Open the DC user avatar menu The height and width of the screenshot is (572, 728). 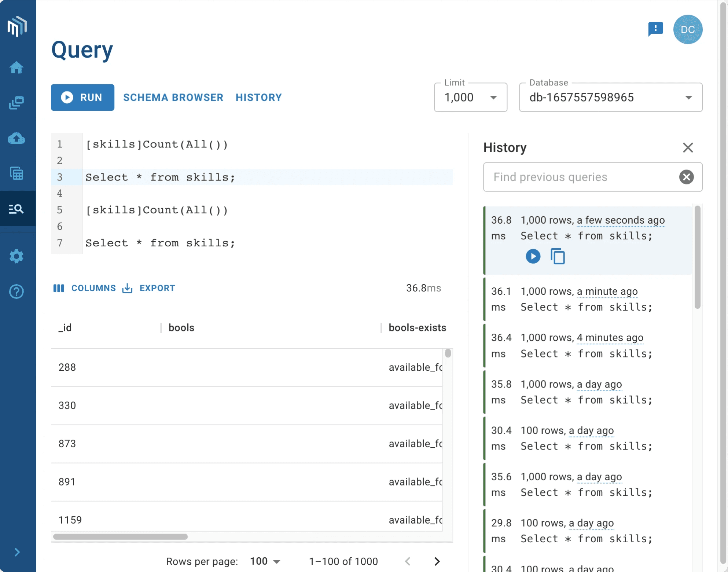[x=688, y=29]
